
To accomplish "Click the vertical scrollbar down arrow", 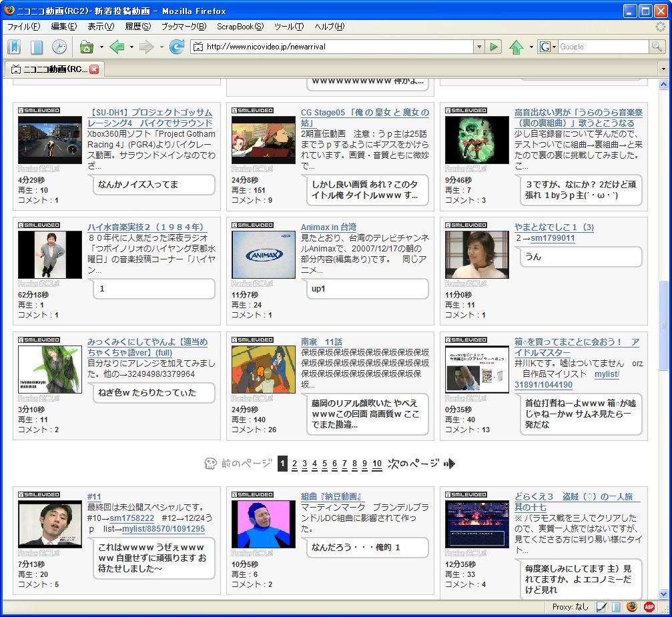I will pyautogui.click(x=663, y=594).
